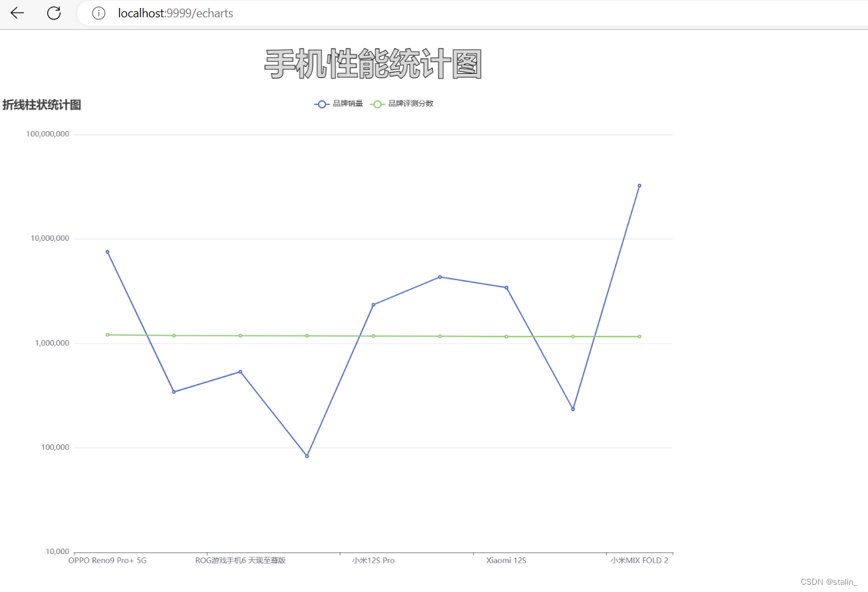Screen dimensions: 868x592
Task: Toggle the 品牌销量 legend series
Action: (x=339, y=104)
